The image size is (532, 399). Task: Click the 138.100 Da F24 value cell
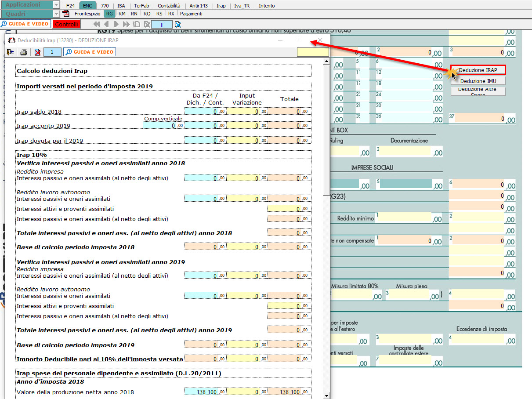(206, 392)
